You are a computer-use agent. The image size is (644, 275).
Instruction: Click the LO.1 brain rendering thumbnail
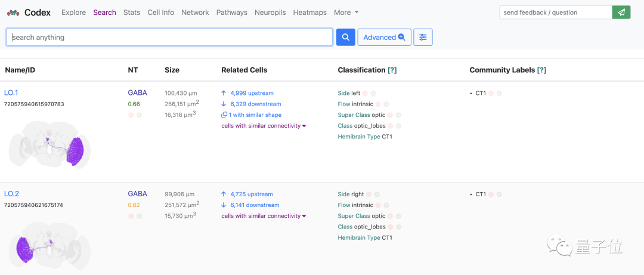pos(49,143)
